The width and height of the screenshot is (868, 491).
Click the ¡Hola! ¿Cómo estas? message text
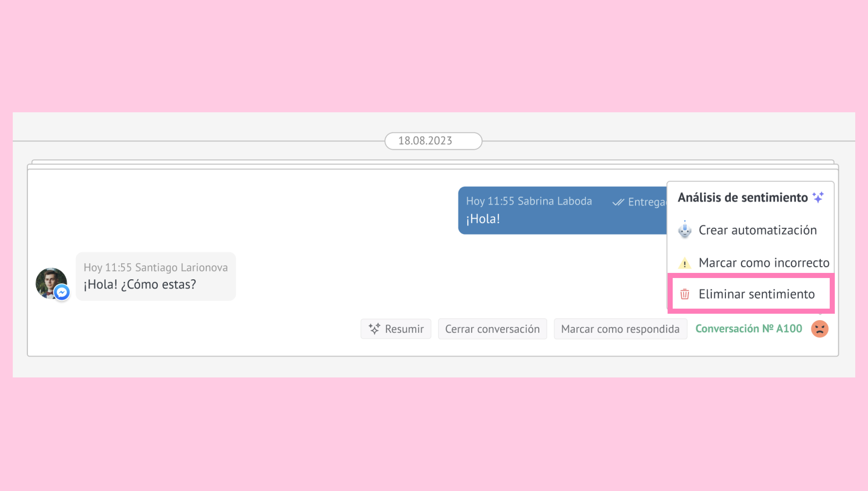coord(140,284)
